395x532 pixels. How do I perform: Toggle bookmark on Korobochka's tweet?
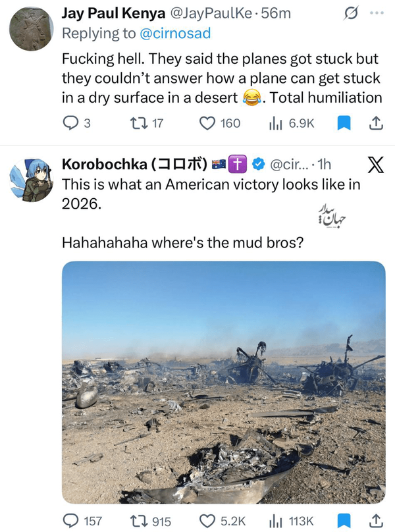(343, 520)
